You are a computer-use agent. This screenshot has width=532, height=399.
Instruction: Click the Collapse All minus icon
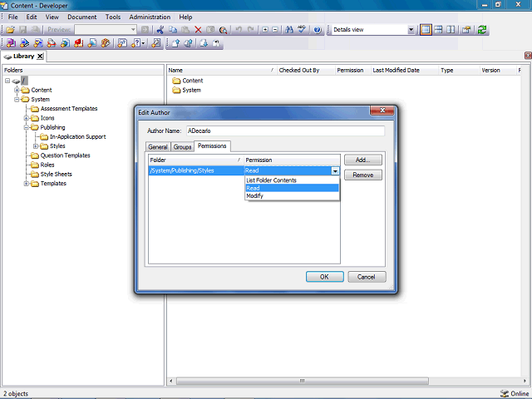[275, 30]
